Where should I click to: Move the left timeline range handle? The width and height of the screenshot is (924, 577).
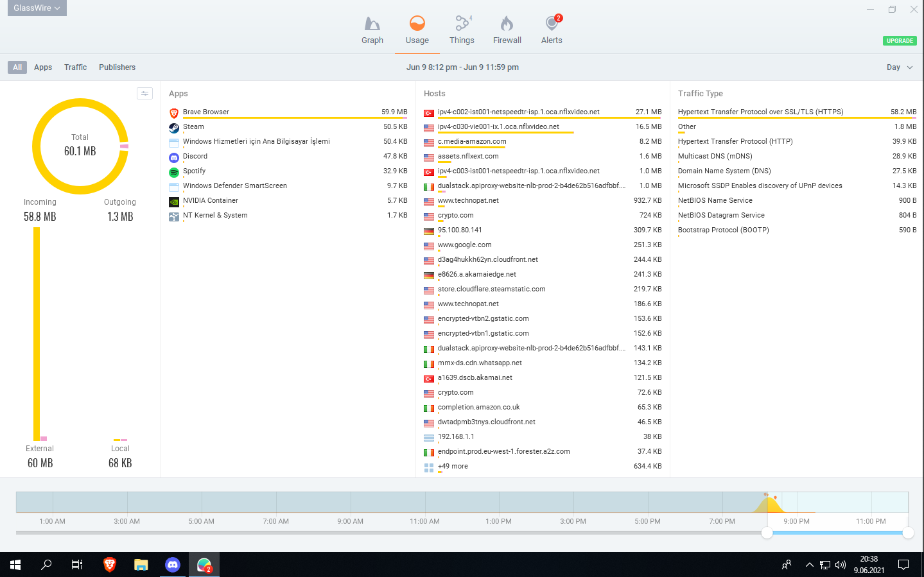tap(767, 533)
